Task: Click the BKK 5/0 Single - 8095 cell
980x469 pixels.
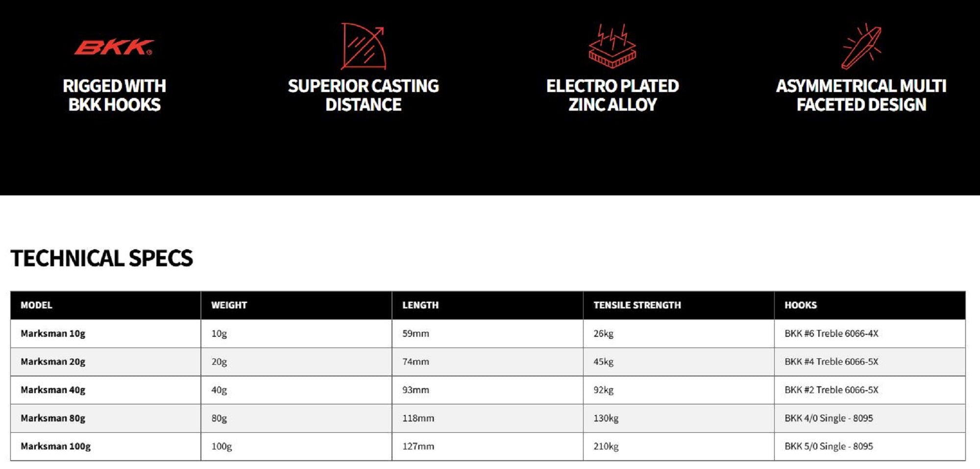Action: tap(829, 446)
